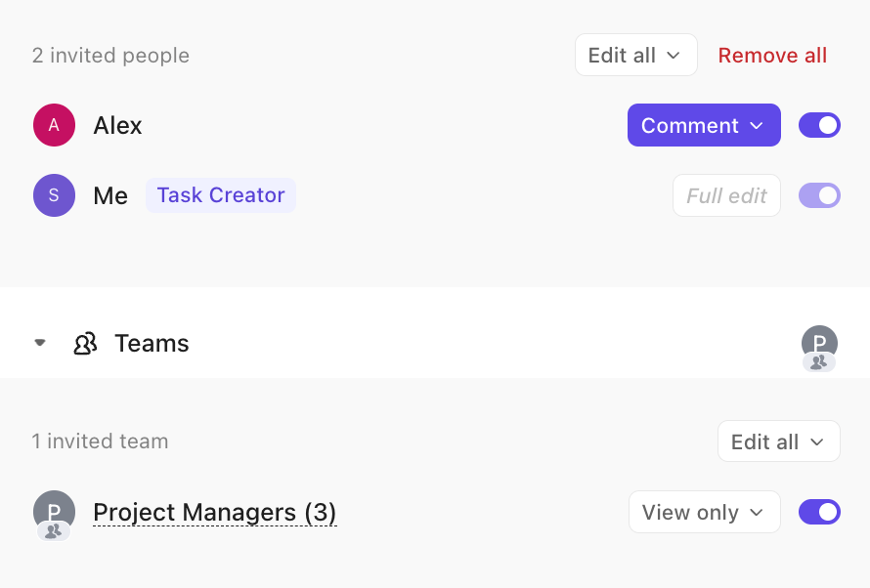Click the team avatar beside the Teams header
The height and width of the screenshot is (588, 870).
point(819,345)
